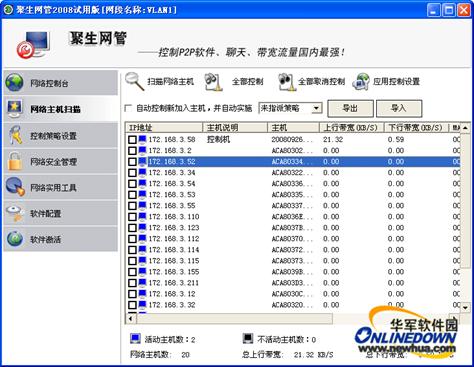
Task: Click the 导入 button
Action: coord(399,108)
